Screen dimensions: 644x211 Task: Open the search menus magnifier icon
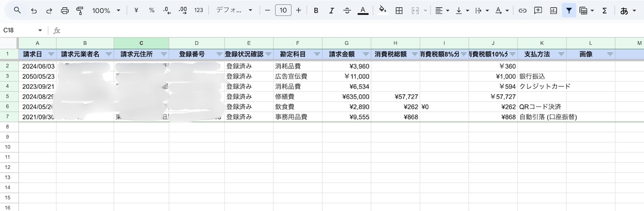click(17, 11)
